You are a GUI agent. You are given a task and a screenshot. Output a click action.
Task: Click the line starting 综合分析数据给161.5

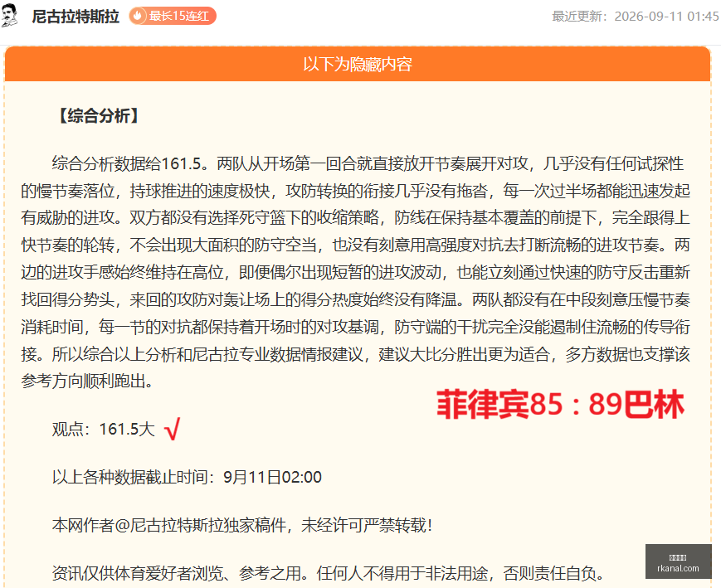coord(368,163)
